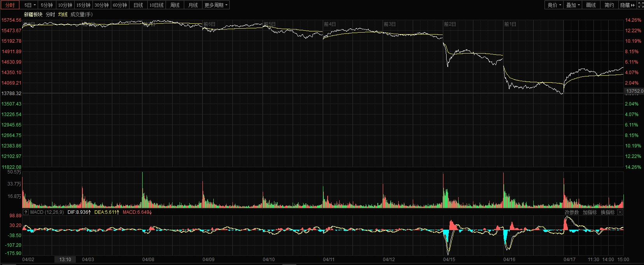
Task: Click 加指标 to add an indicator
Action: 590,212
